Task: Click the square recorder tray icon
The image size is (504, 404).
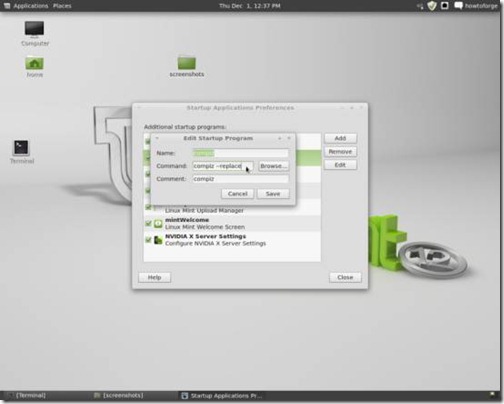Action: 445,6
